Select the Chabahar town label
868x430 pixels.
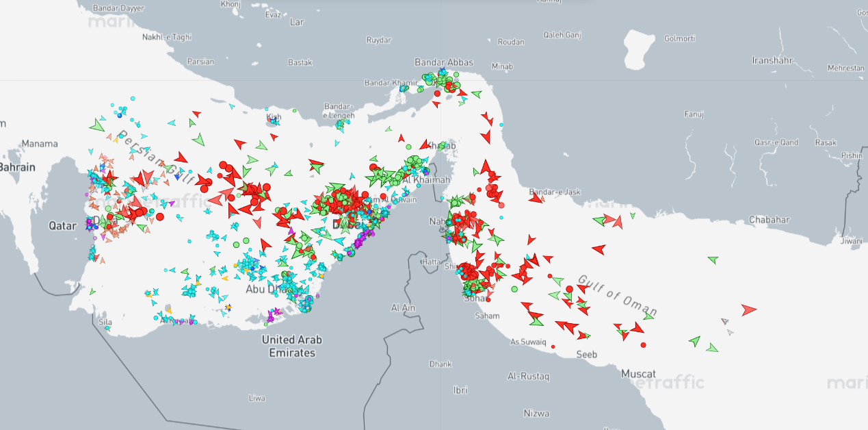click(769, 220)
